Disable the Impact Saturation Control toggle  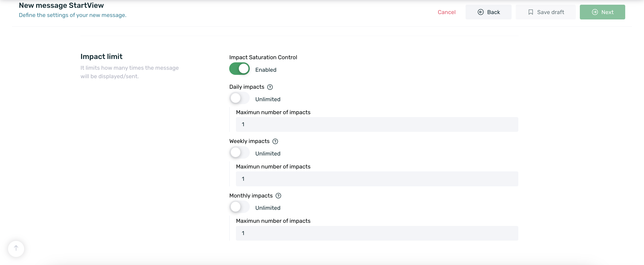239,69
